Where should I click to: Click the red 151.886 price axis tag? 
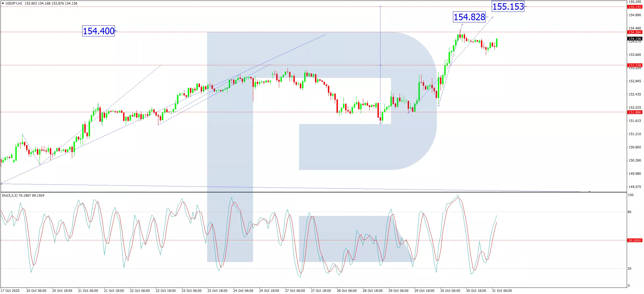tap(635, 112)
